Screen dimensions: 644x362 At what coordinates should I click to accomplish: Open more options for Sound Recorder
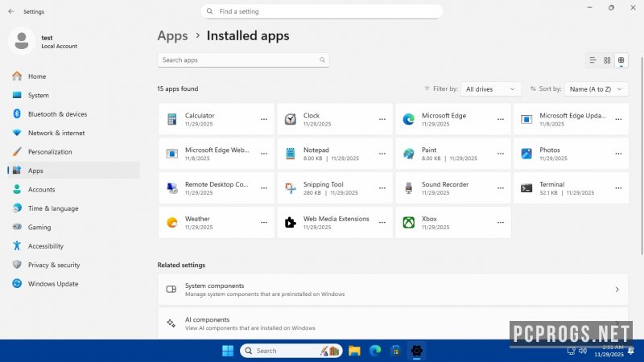(x=501, y=188)
